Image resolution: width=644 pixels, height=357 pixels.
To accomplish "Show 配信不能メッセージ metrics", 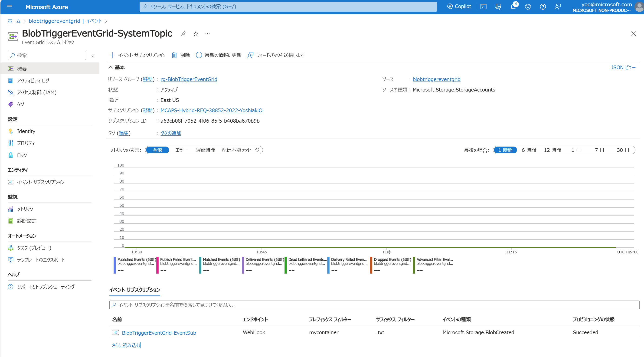I will (x=240, y=150).
